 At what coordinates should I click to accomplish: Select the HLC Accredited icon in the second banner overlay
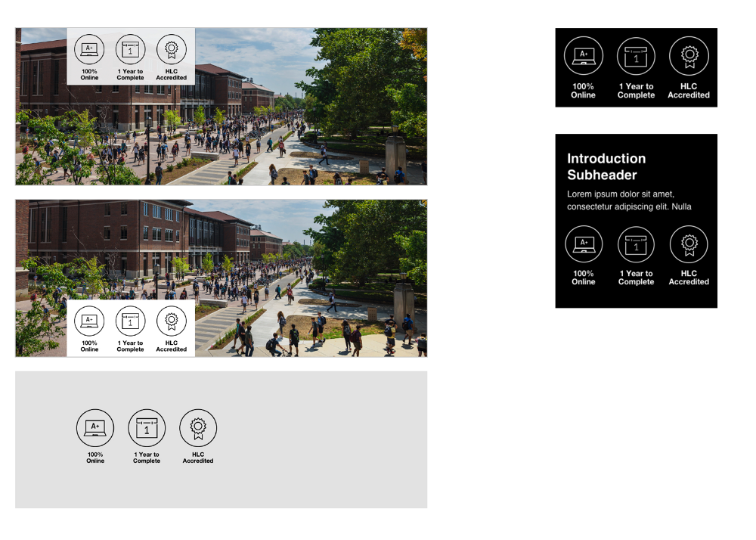tap(172, 321)
